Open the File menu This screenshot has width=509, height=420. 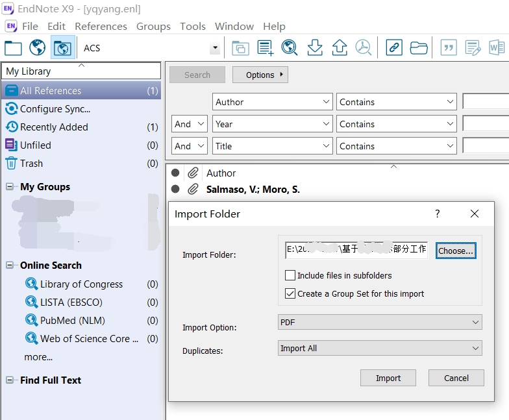coord(30,26)
